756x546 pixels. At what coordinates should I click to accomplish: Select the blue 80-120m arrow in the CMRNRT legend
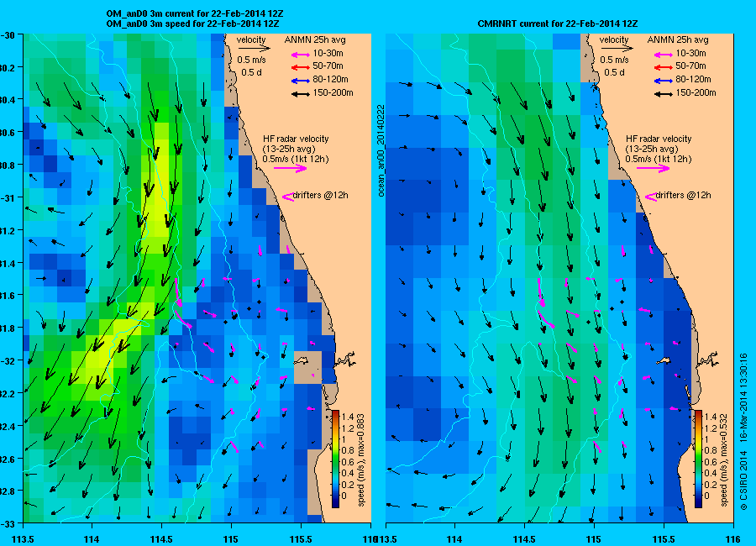click(x=664, y=81)
